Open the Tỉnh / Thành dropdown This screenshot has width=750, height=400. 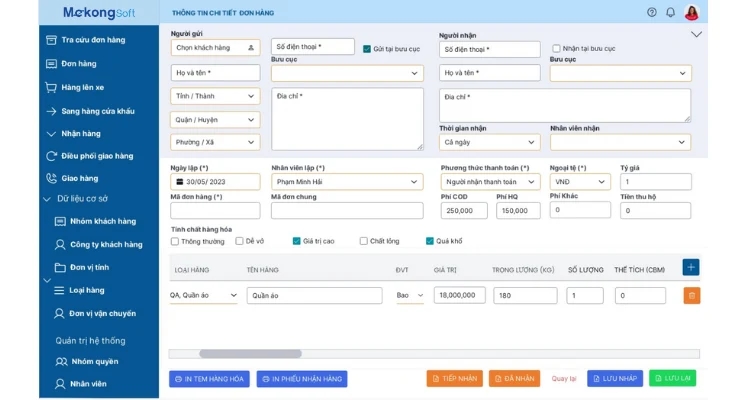pyautogui.click(x=215, y=96)
